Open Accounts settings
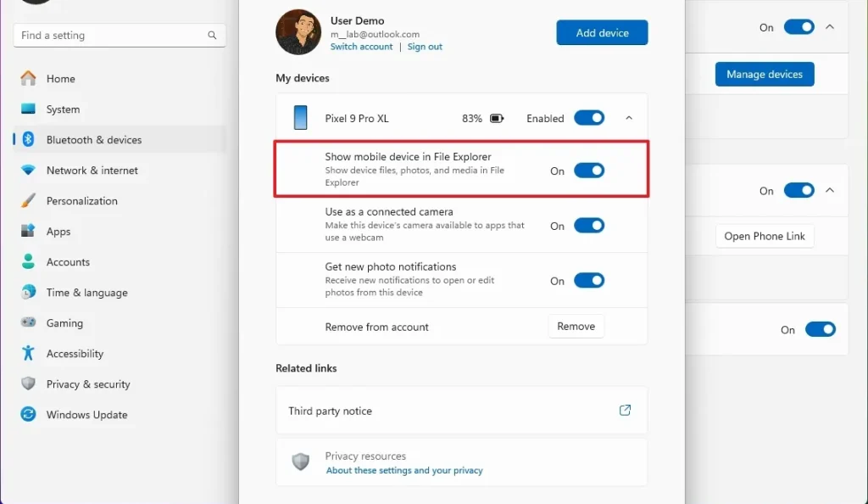This screenshot has height=504, width=868. coord(120,260)
